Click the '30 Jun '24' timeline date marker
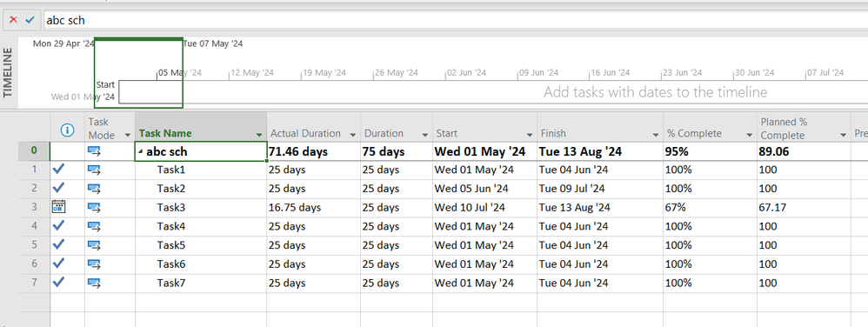This screenshot has width=868, height=327. [x=754, y=72]
